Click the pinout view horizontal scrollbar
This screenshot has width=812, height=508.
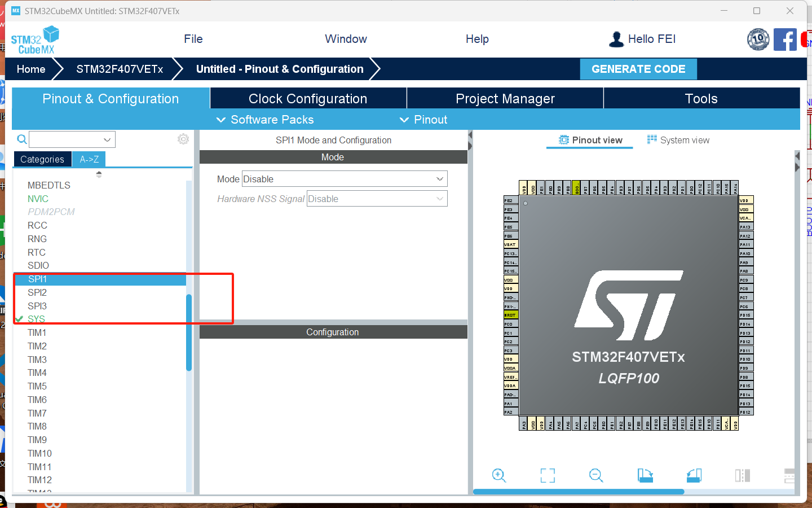pyautogui.click(x=579, y=492)
